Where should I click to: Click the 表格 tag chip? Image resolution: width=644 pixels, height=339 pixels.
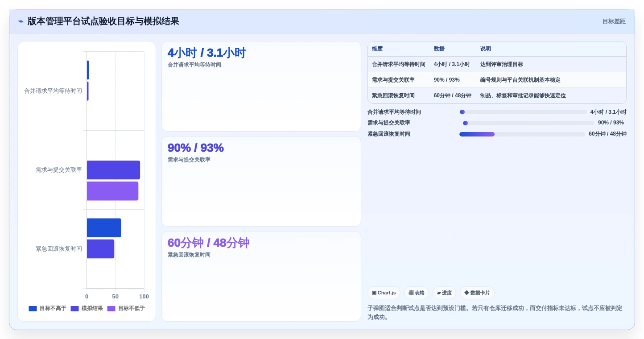417,293
